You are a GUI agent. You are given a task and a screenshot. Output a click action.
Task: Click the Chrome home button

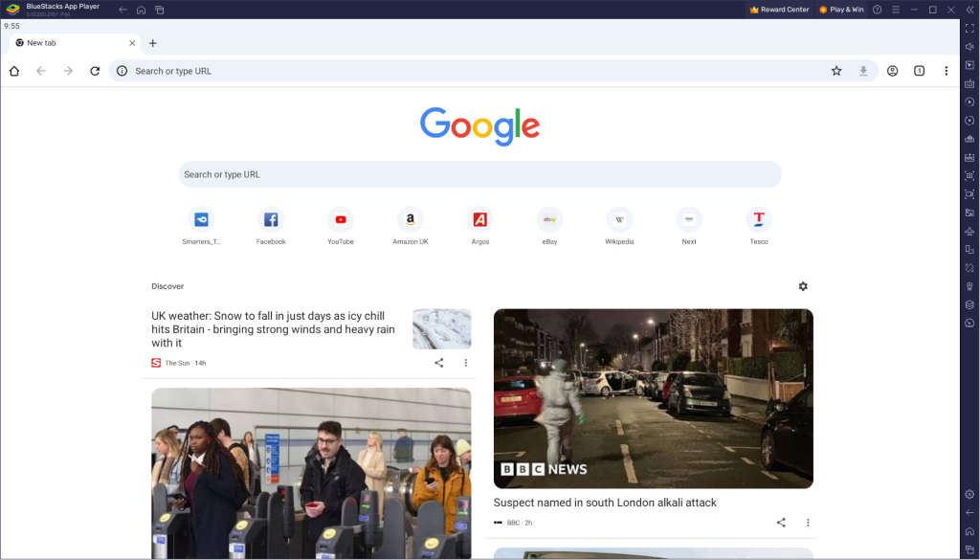[14, 71]
